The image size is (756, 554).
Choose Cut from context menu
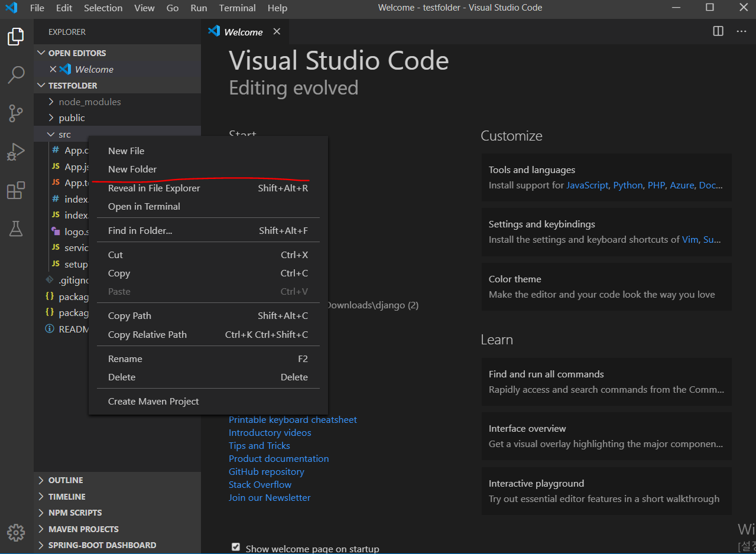point(208,255)
